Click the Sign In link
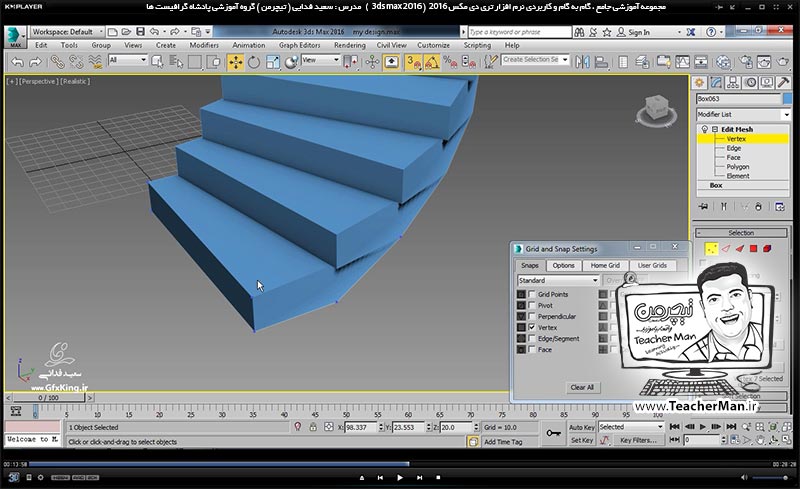This screenshot has height=489, width=800. (x=639, y=32)
